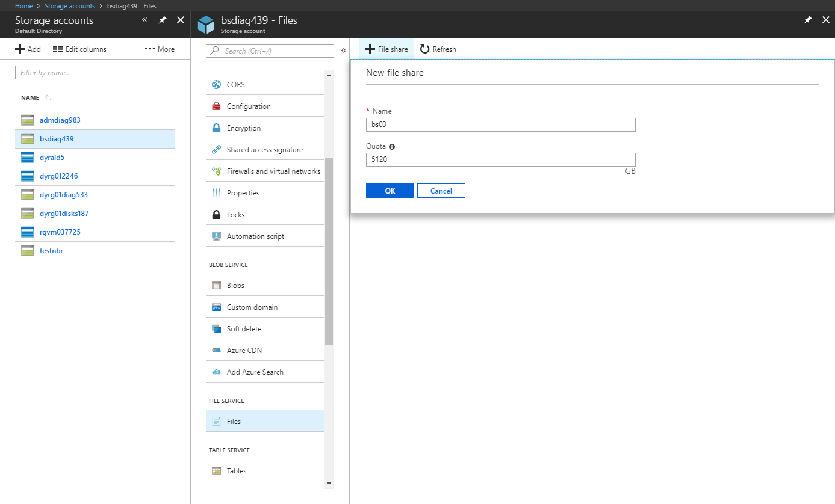Cancel the new file share dialog
The image size is (835, 504).
[x=441, y=191]
